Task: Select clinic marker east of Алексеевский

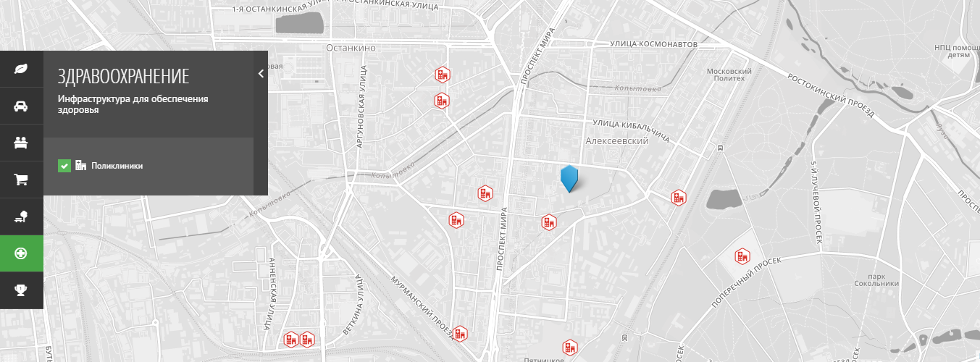Action: [x=679, y=198]
